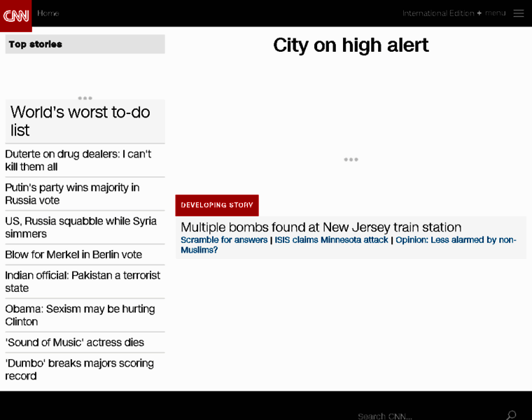This screenshot has width=532, height=420.
Task: Open ''Dumbo' breaks majors scoring record'
Action: tap(79, 370)
